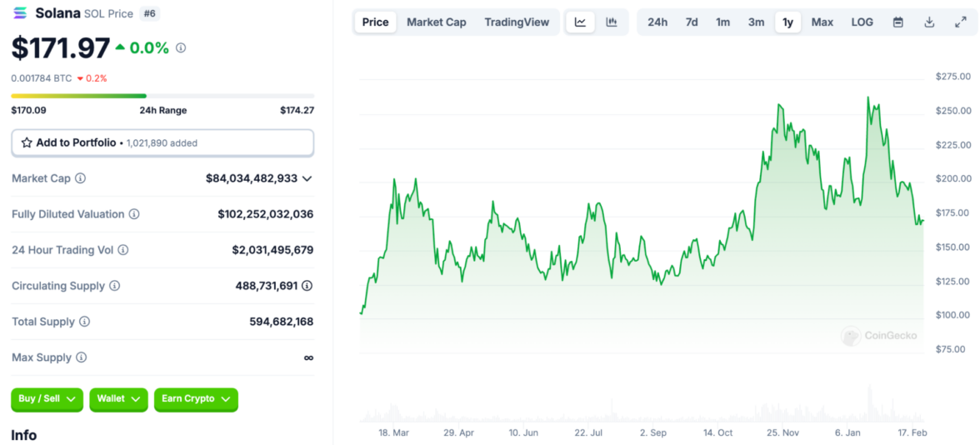Viewport: 980px width, 445px height.
Task: Click the volume bars below the chart
Action: 642,412
